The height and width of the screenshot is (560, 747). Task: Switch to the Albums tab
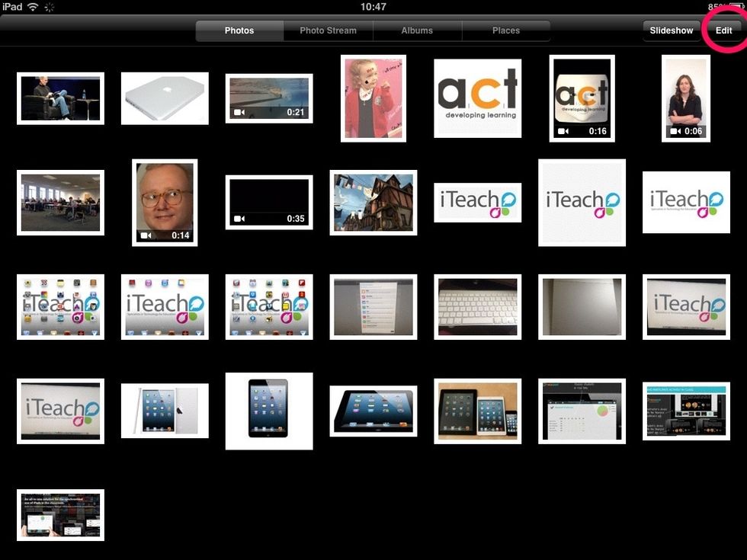point(417,30)
